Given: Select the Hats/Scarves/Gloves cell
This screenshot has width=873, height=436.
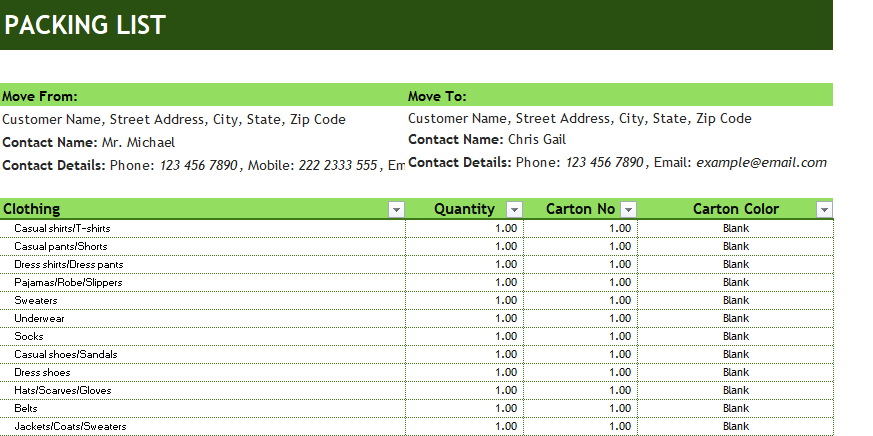Looking at the screenshot, I should tap(203, 390).
